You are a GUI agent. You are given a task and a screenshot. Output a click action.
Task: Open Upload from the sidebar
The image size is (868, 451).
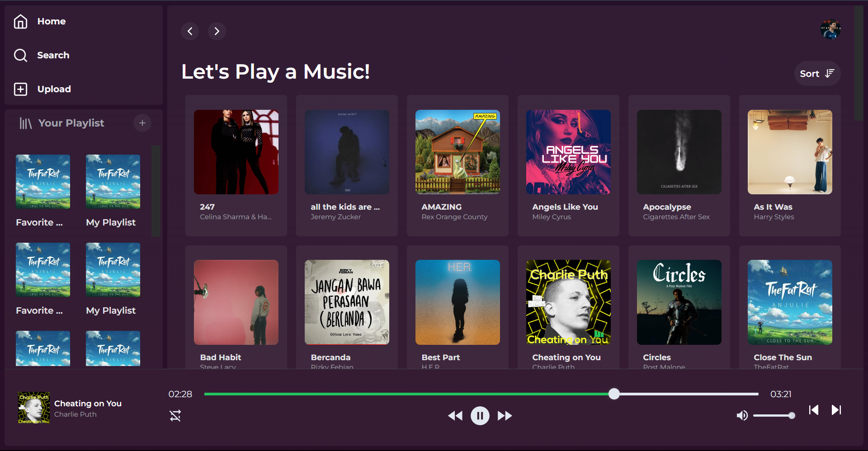(x=42, y=89)
